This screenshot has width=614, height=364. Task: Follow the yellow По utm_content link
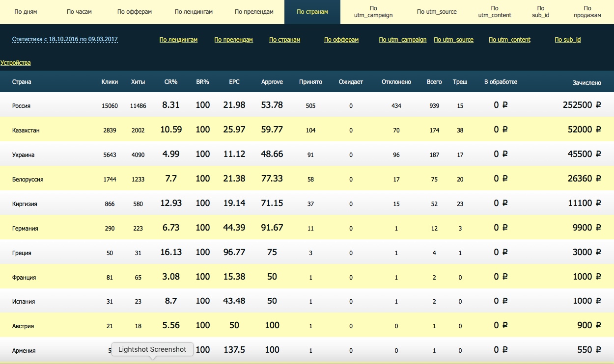point(509,40)
